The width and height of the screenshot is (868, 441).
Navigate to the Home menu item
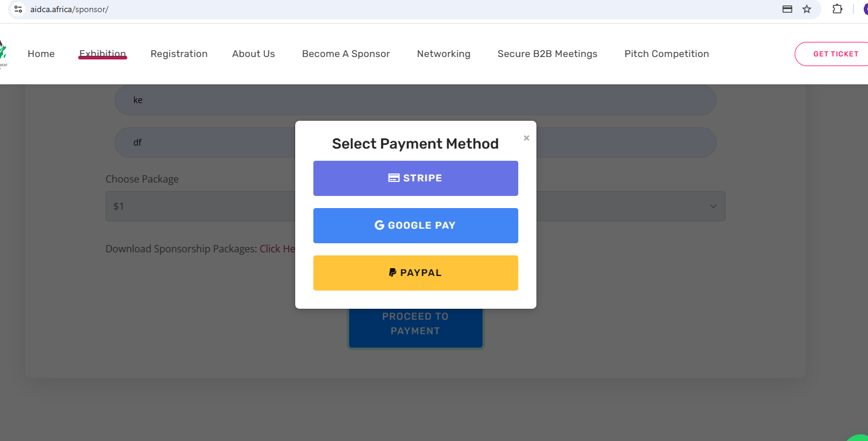(x=41, y=53)
